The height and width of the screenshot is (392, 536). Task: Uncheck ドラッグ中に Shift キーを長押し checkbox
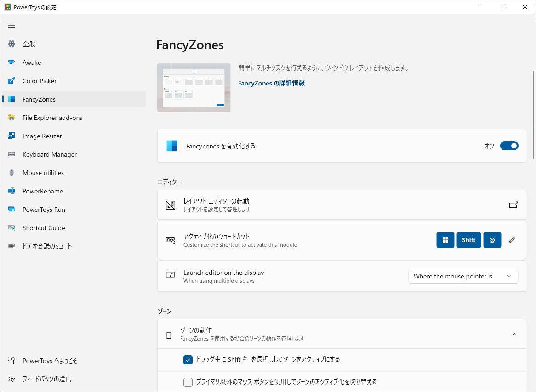tap(188, 360)
